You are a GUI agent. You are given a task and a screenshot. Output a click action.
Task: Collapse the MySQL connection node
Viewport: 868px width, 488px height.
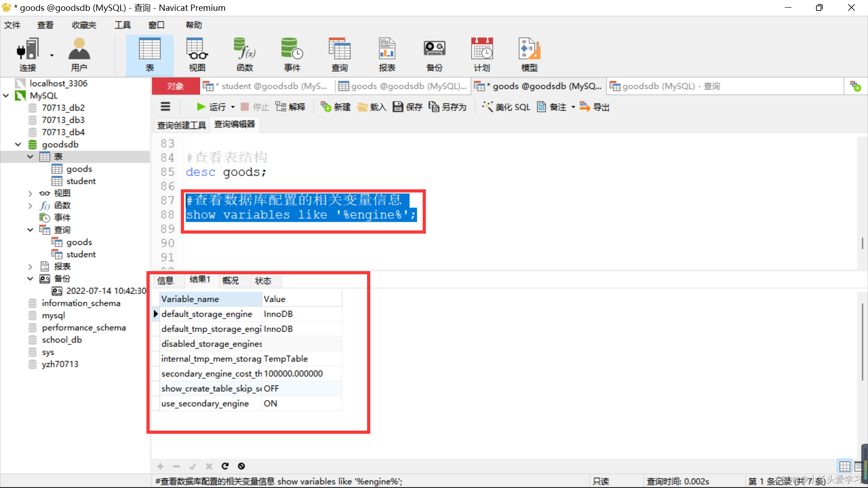coord(6,95)
